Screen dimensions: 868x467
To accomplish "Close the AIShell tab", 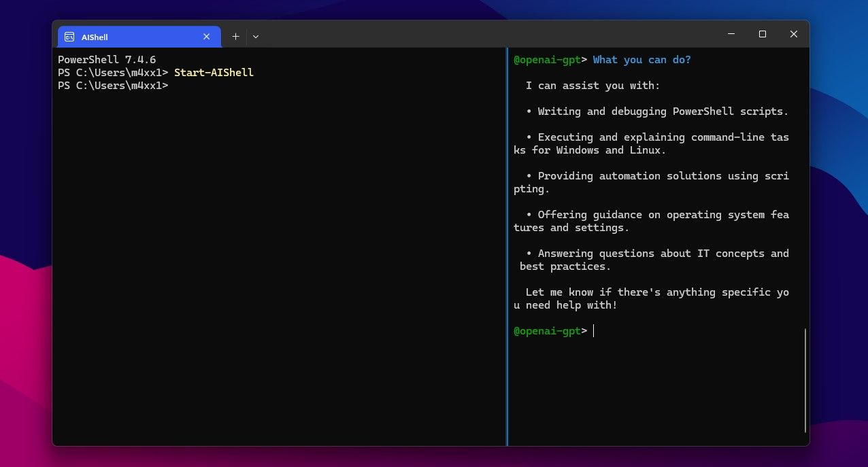I will (206, 37).
